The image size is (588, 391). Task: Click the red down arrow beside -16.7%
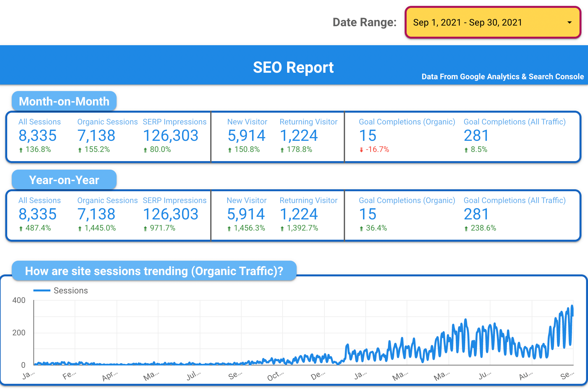pyautogui.click(x=361, y=150)
